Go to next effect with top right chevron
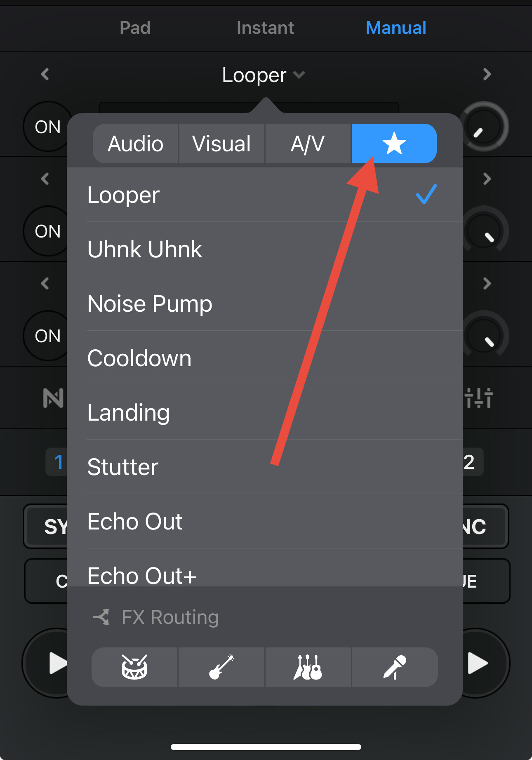 pyautogui.click(x=487, y=74)
